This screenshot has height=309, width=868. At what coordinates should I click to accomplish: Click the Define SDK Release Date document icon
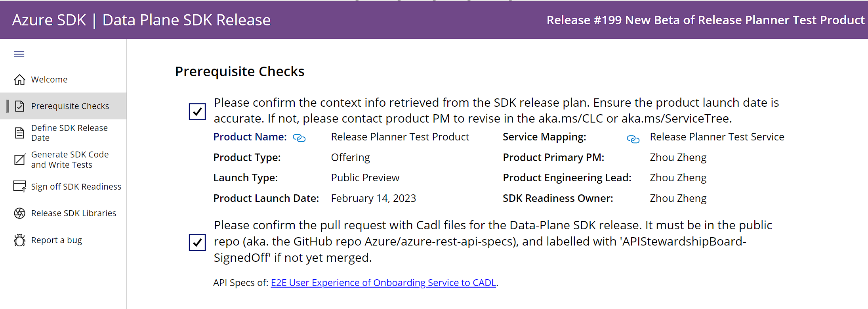pyautogui.click(x=19, y=133)
